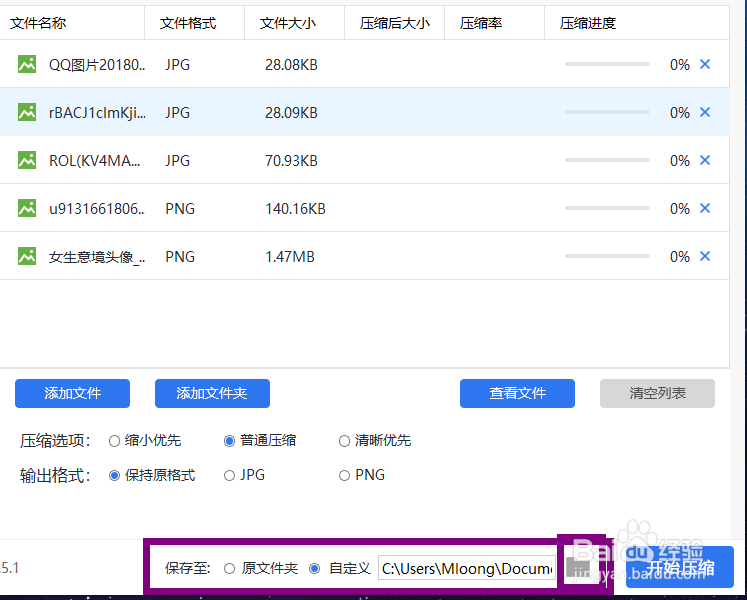The height and width of the screenshot is (600, 747).
Task: Click 添加文件 button
Action: 72,393
